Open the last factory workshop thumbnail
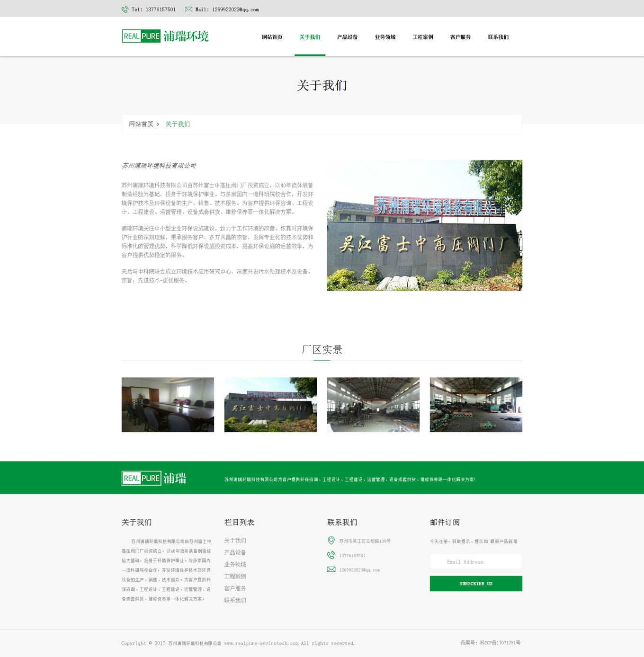644x657 pixels. (x=476, y=405)
